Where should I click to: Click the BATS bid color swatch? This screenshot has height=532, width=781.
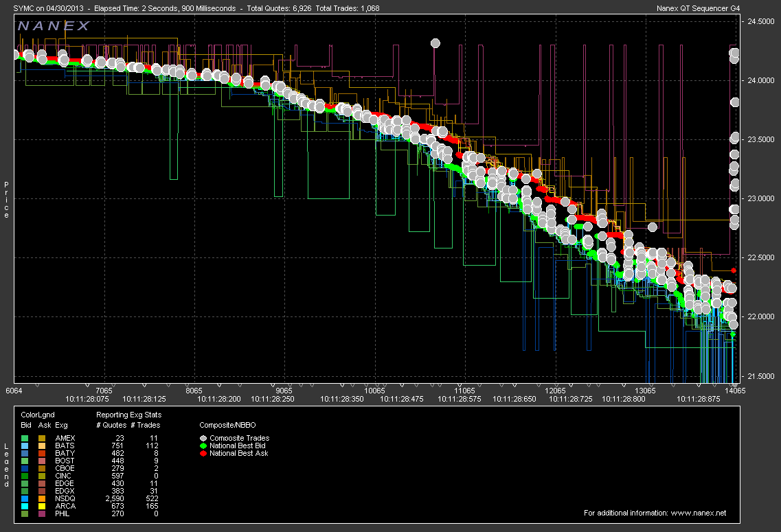click(x=25, y=446)
